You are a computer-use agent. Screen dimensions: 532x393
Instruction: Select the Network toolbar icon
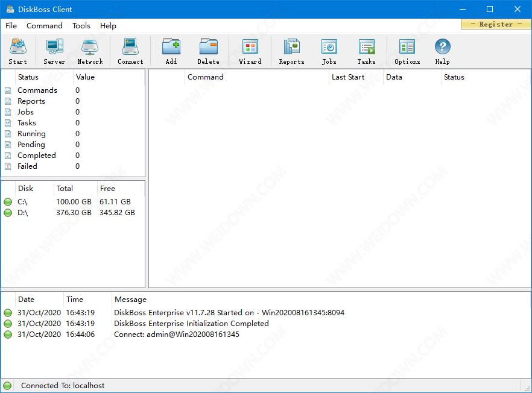point(90,46)
